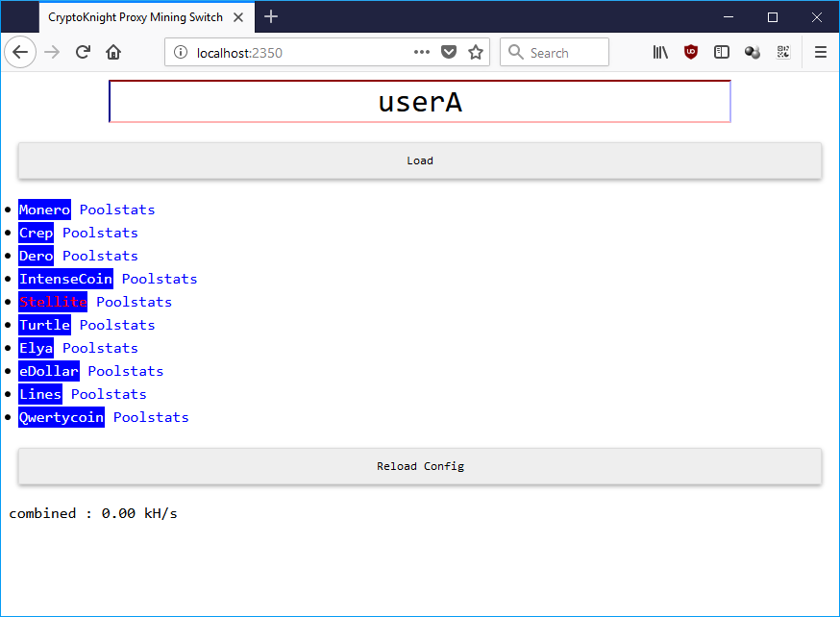Reload the current page

pos(83,52)
